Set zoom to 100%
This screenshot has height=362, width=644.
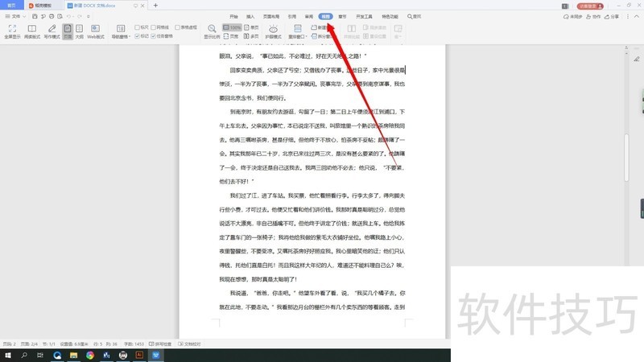[232, 27]
